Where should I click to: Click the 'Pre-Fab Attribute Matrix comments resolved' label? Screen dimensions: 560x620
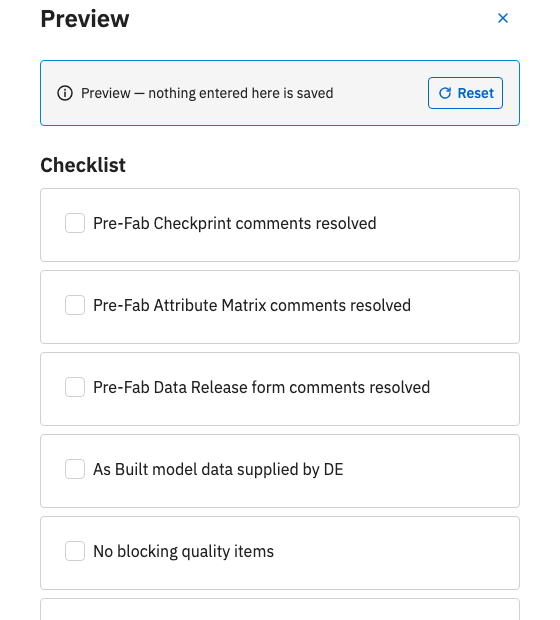pos(252,306)
